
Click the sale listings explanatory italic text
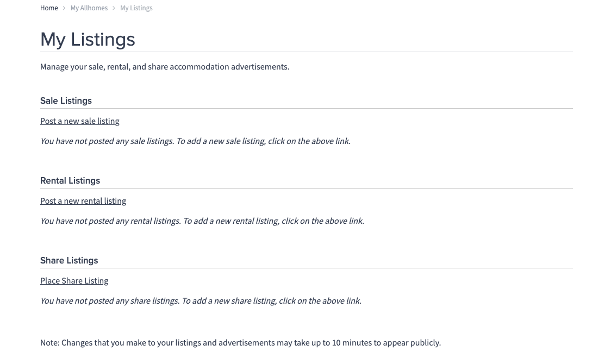tap(195, 141)
